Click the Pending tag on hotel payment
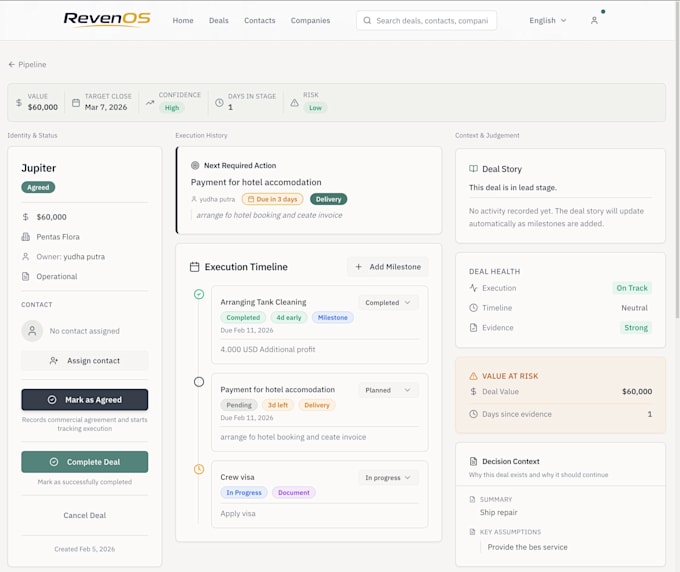 click(x=239, y=405)
